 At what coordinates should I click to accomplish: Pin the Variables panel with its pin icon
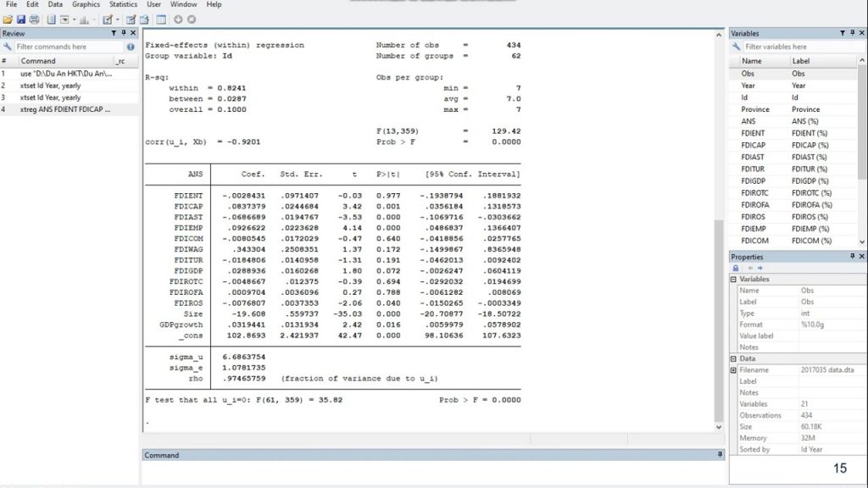[851, 32]
